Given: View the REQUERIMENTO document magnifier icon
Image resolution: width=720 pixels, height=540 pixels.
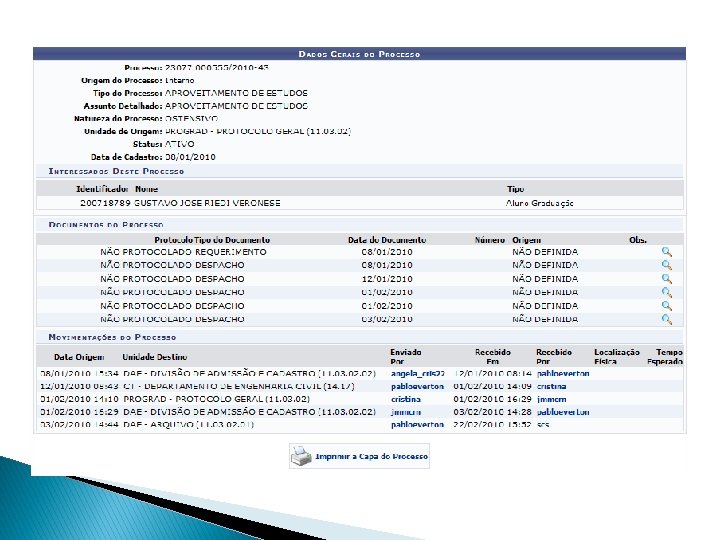Looking at the screenshot, I should click(667, 252).
